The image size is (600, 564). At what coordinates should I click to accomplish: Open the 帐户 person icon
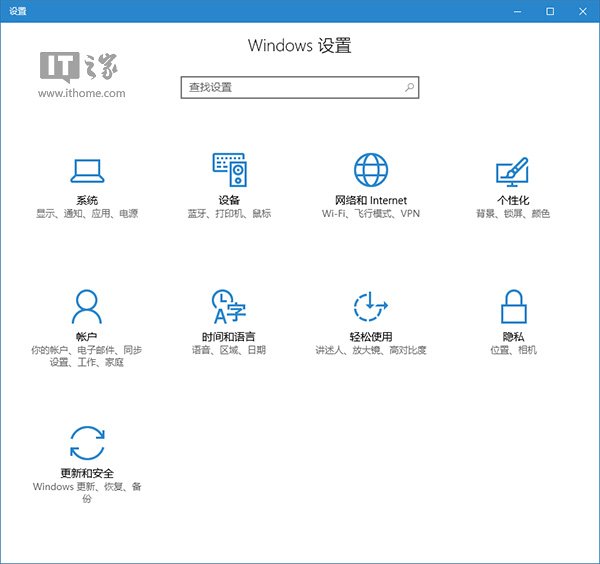tap(87, 306)
